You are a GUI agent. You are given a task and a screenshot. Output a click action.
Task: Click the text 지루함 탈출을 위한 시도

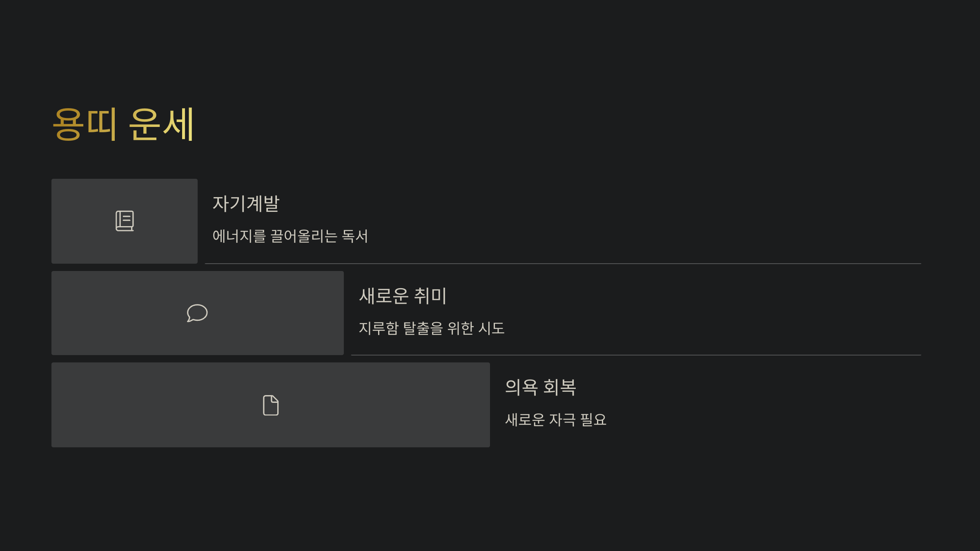click(x=432, y=328)
